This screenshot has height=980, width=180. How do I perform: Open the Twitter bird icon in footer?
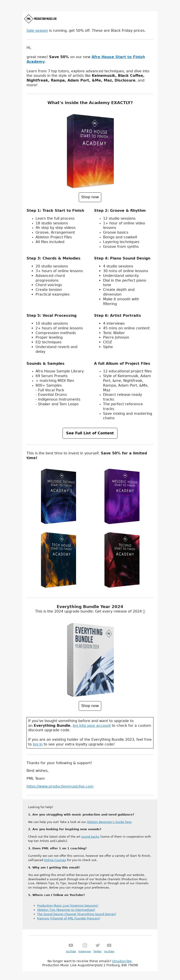[x=98, y=945]
